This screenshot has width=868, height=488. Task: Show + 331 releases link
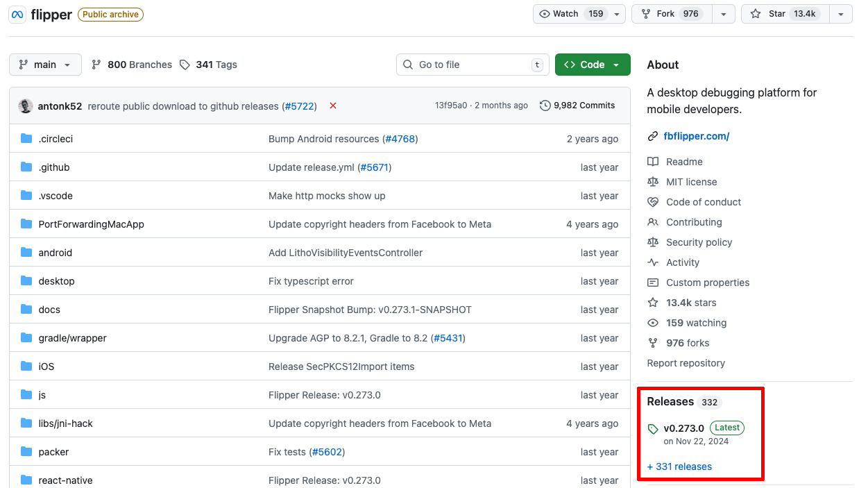(x=679, y=466)
